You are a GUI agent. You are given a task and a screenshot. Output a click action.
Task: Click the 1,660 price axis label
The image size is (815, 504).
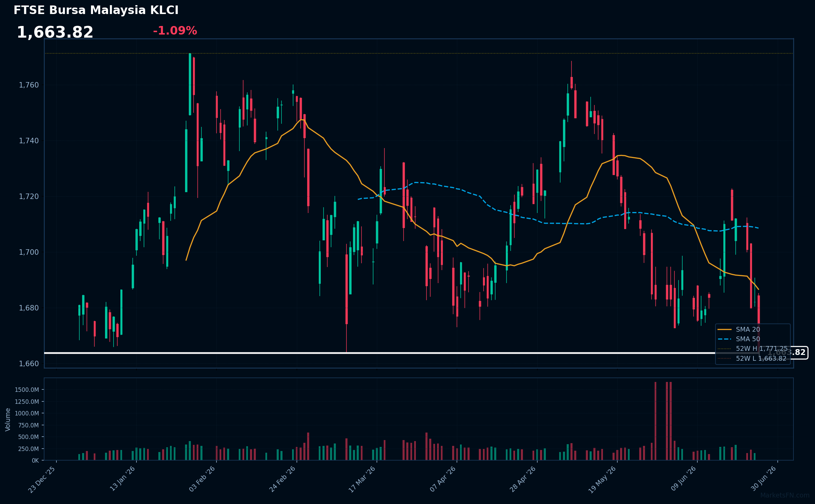click(x=29, y=364)
